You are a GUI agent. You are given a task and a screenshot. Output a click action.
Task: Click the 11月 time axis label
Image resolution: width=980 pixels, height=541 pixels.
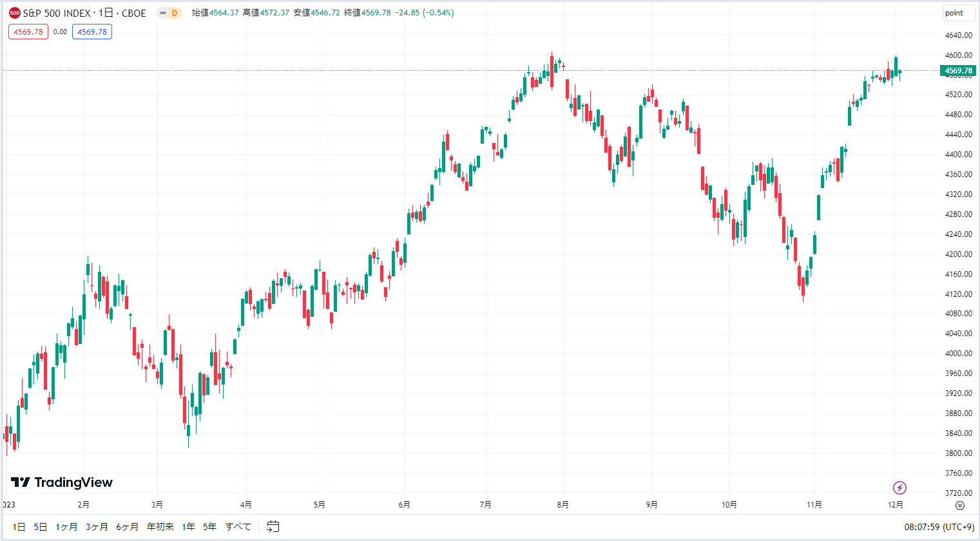pyautogui.click(x=814, y=505)
